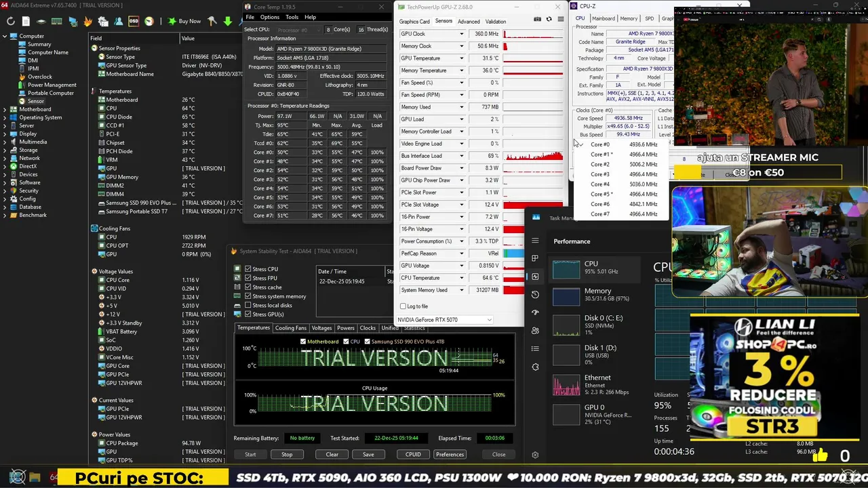Toggle the Stress system memory checkbox

[x=248, y=296]
